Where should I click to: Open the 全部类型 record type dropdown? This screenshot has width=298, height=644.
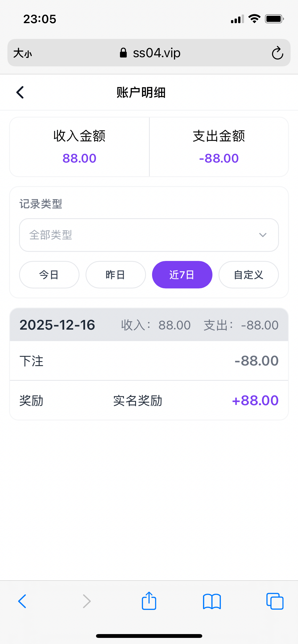click(149, 235)
